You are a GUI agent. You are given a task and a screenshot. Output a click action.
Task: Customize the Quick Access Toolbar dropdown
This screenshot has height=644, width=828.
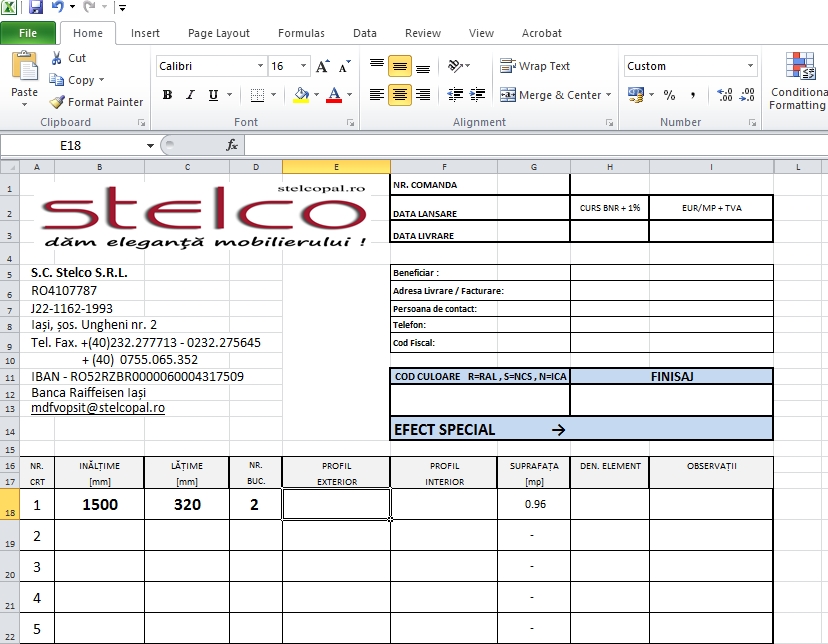(x=123, y=7)
